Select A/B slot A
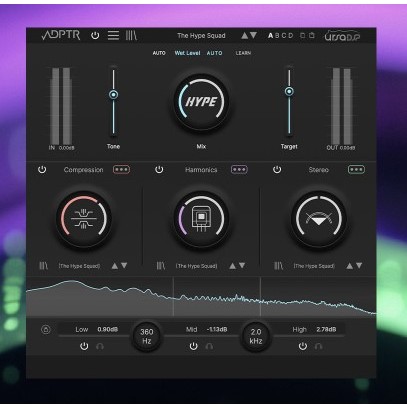 point(271,35)
